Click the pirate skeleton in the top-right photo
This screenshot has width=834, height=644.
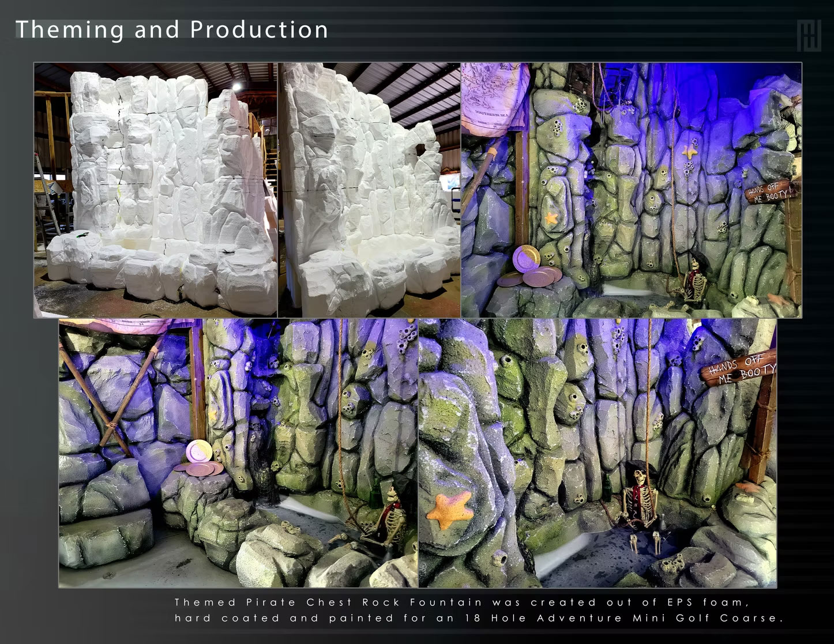694,280
